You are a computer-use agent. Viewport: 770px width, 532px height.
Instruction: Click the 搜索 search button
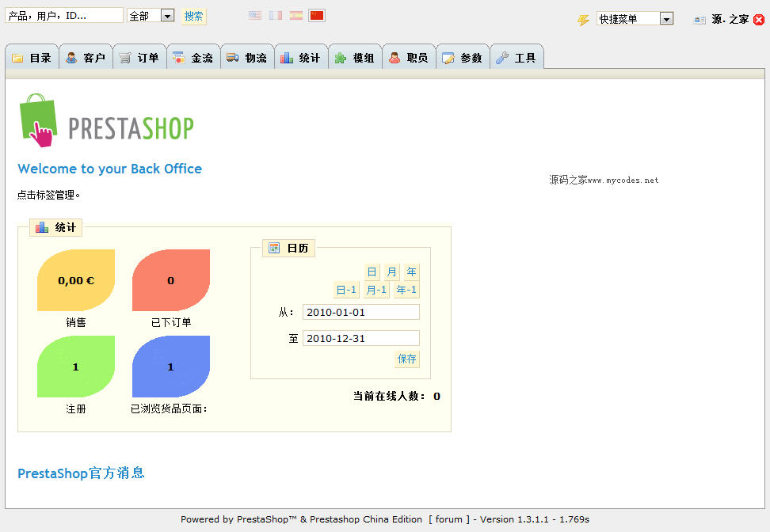point(193,16)
